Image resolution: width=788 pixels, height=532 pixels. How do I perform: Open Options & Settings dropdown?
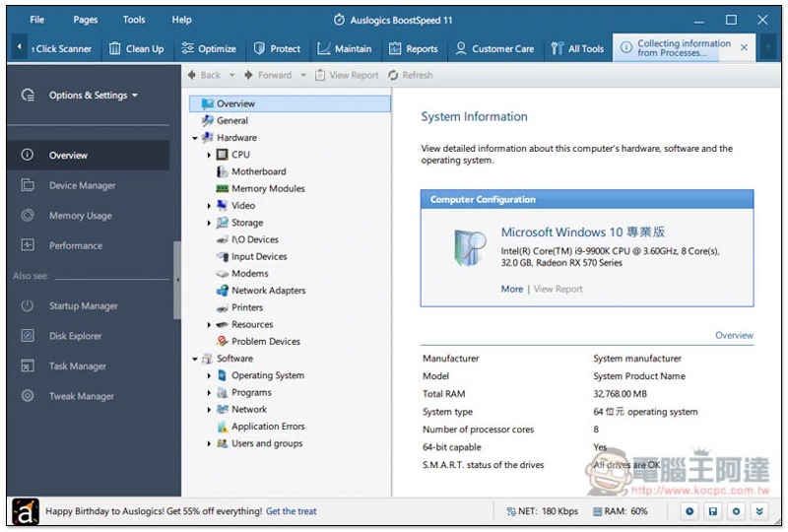click(x=93, y=96)
